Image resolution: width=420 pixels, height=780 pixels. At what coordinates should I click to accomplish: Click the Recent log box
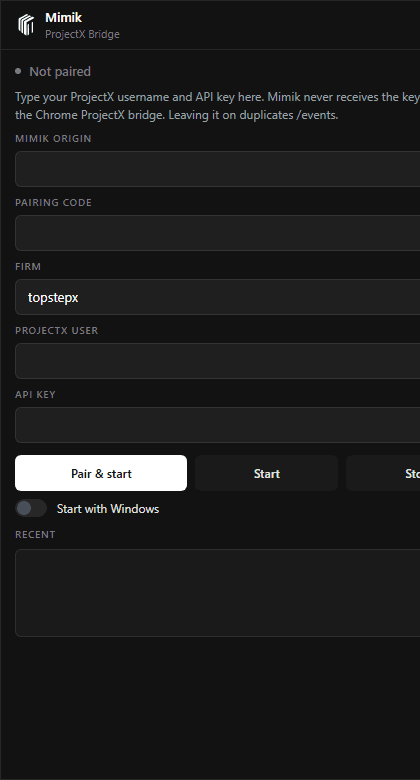point(217,593)
